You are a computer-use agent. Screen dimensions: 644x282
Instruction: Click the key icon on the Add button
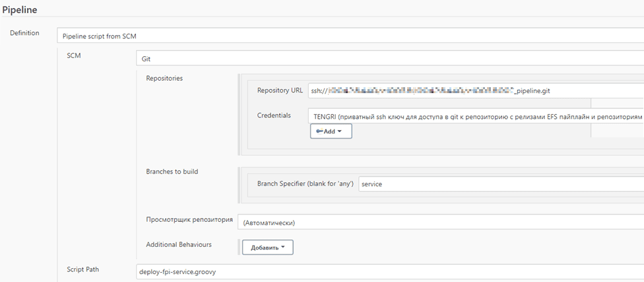319,131
